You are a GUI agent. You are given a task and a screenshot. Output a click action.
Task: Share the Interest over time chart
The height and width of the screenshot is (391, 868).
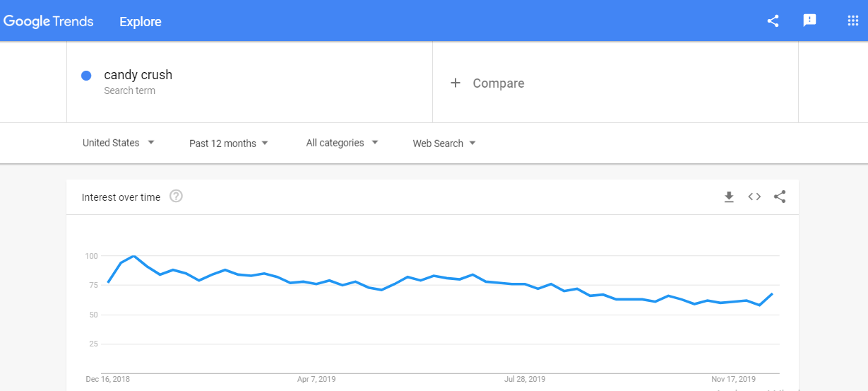(x=780, y=197)
